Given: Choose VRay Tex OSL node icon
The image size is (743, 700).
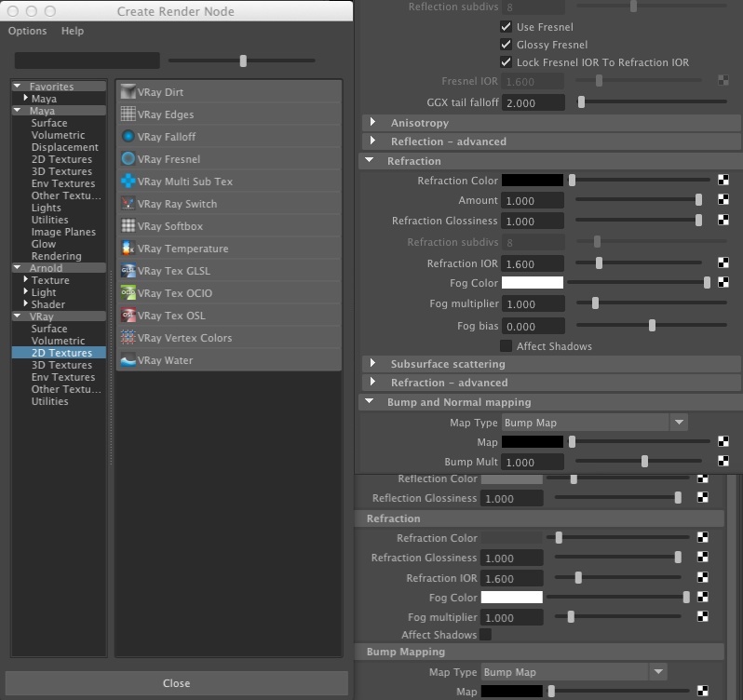Looking at the screenshot, I should (x=128, y=315).
